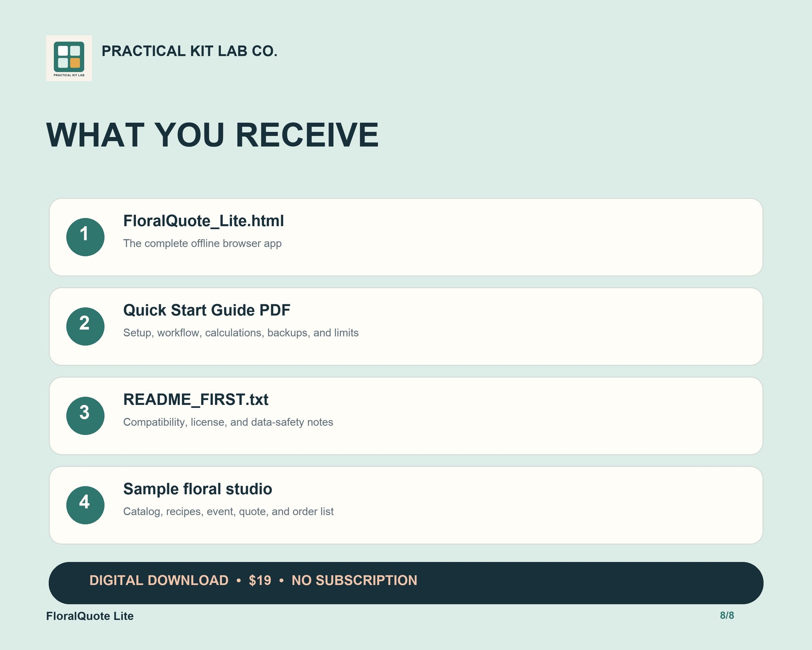The image size is (812, 650).
Task: Click the compatibility and license notes text
Action: (228, 422)
